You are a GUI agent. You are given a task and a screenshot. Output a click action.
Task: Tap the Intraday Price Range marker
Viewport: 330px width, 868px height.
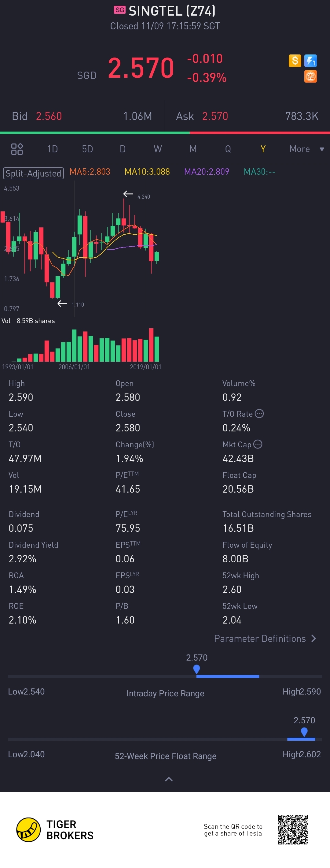click(196, 669)
